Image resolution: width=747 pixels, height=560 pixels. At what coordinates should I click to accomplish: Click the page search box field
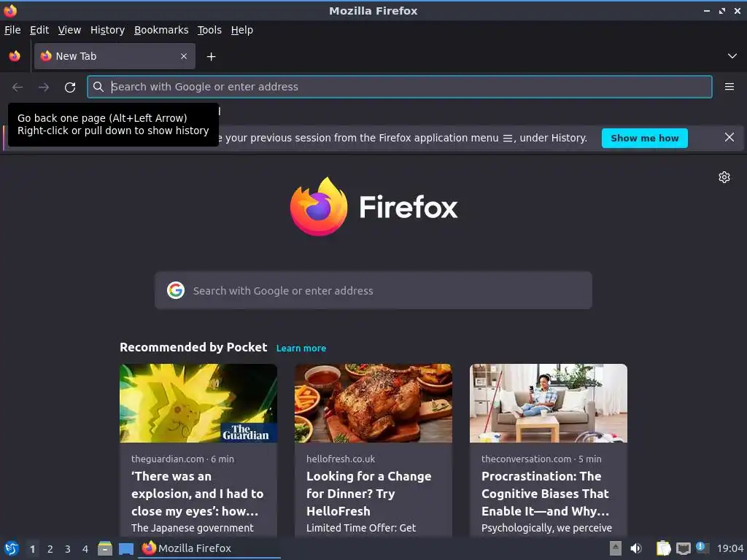[373, 290]
